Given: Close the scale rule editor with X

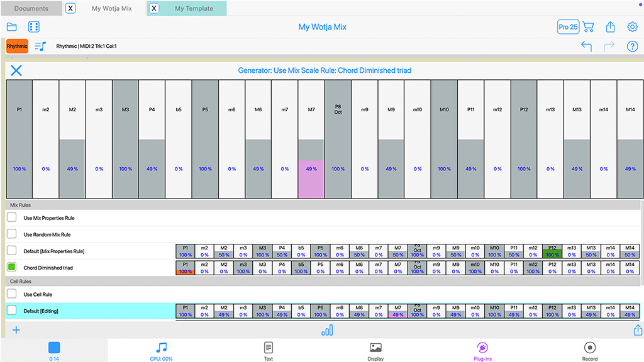Looking at the screenshot, I should (x=16, y=70).
